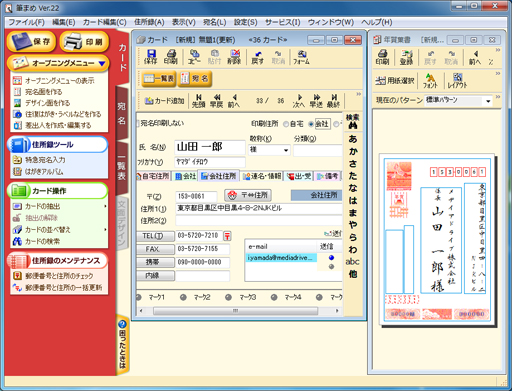The height and width of the screenshot is (391, 512).
Task: Click the large 印刷 print button
Action: coord(84,41)
